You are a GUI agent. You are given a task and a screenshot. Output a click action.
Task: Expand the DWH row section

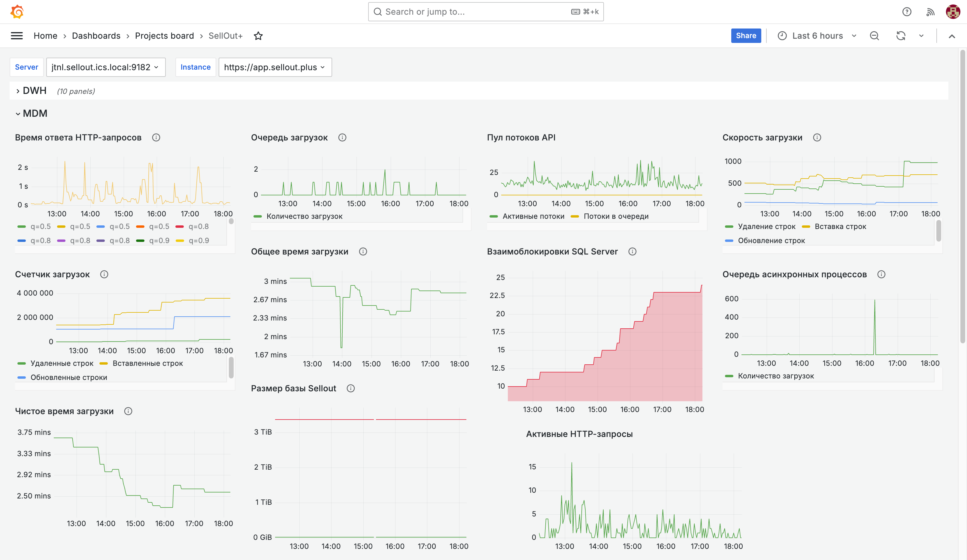tap(18, 91)
